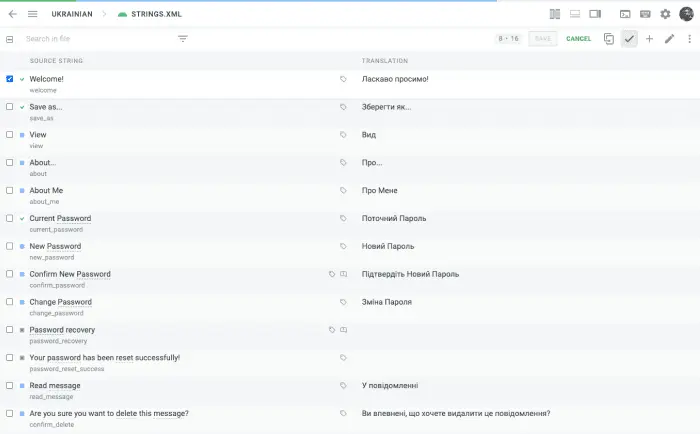
Task: Click the pencil edit icon
Action: click(x=669, y=39)
